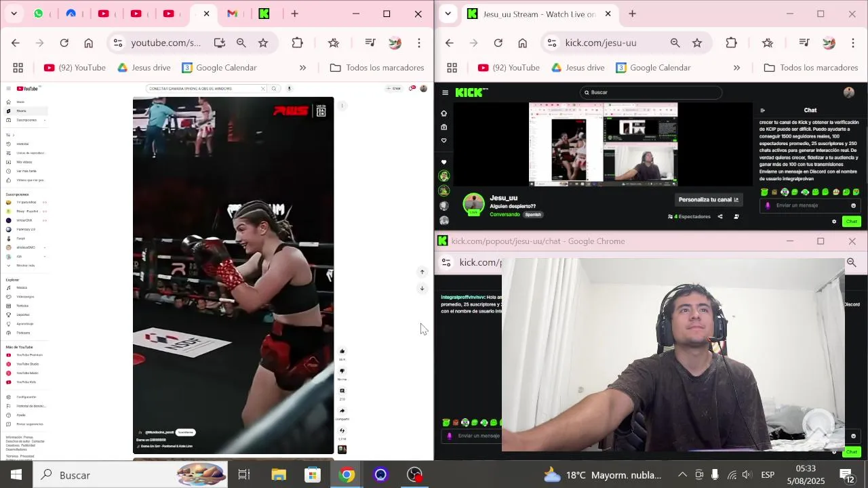Share the YouTube Short
The width and height of the screenshot is (868, 488).
pyautogui.click(x=342, y=411)
